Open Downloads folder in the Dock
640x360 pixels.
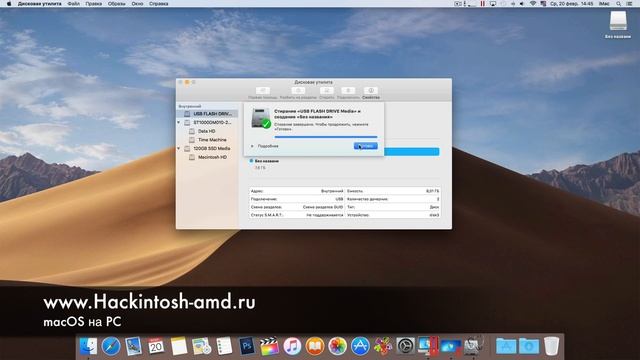pyautogui.click(x=529, y=346)
